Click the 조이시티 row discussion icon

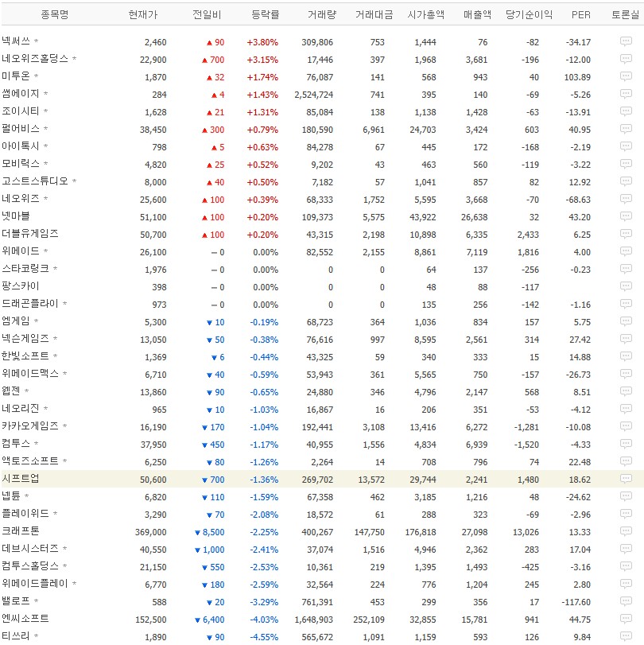pyautogui.click(x=626, y=111)
